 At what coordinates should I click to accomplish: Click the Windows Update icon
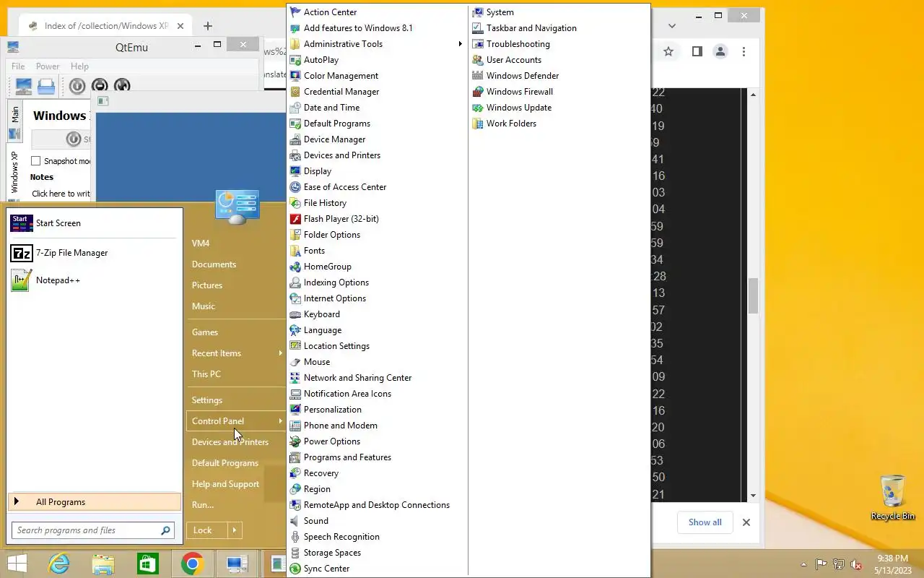click(477, 108)
